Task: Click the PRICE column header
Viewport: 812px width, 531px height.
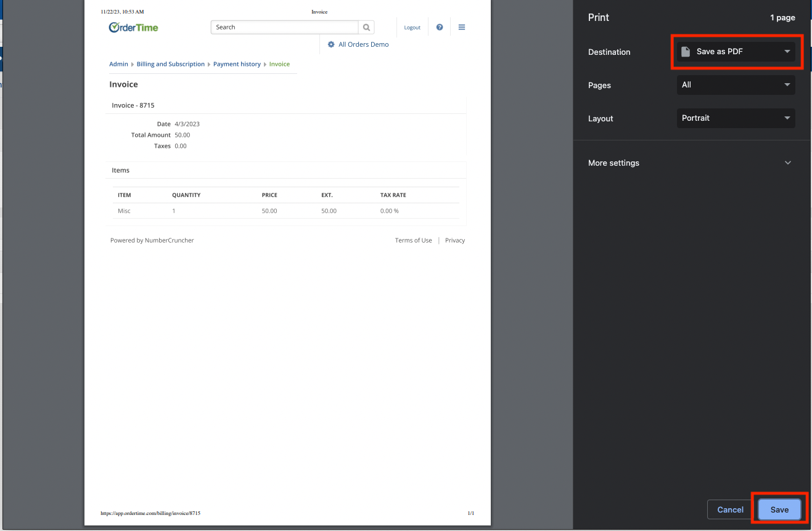Action: point(269,195)
